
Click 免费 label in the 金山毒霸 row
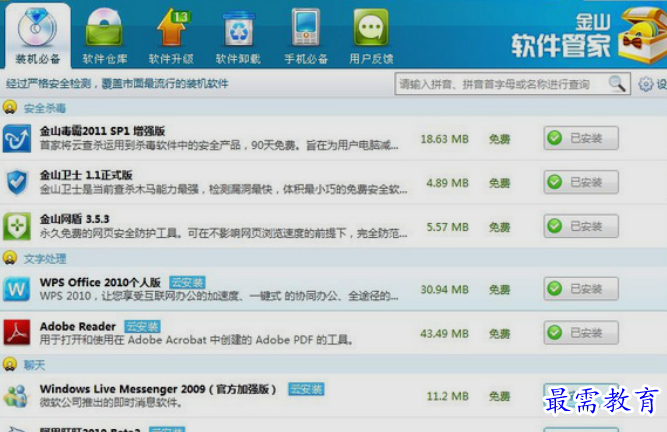pyautogui.click(x=499, y=139)
